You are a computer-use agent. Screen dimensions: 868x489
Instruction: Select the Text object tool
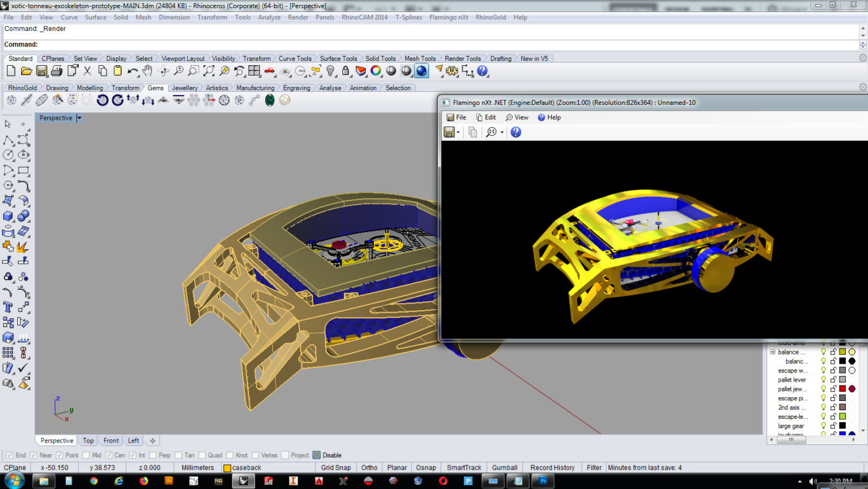pyautogui.click(x=9, y=307)
